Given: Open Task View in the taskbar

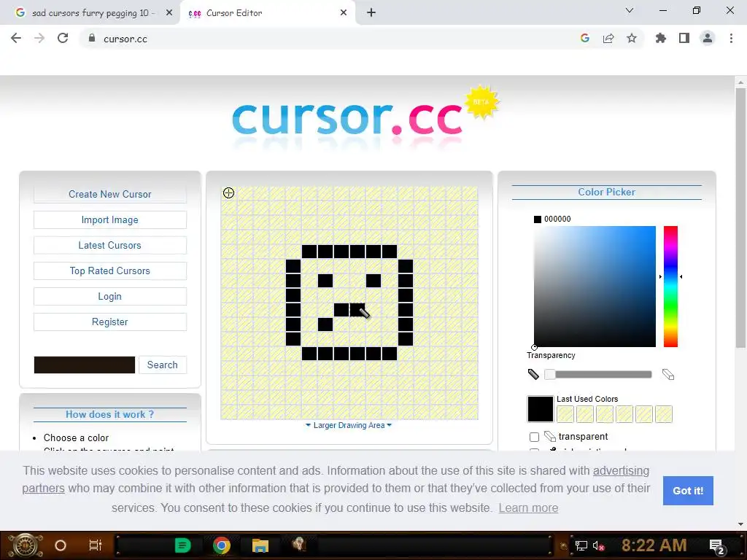Looking at the screenshot, I should [x=96, y=545].
